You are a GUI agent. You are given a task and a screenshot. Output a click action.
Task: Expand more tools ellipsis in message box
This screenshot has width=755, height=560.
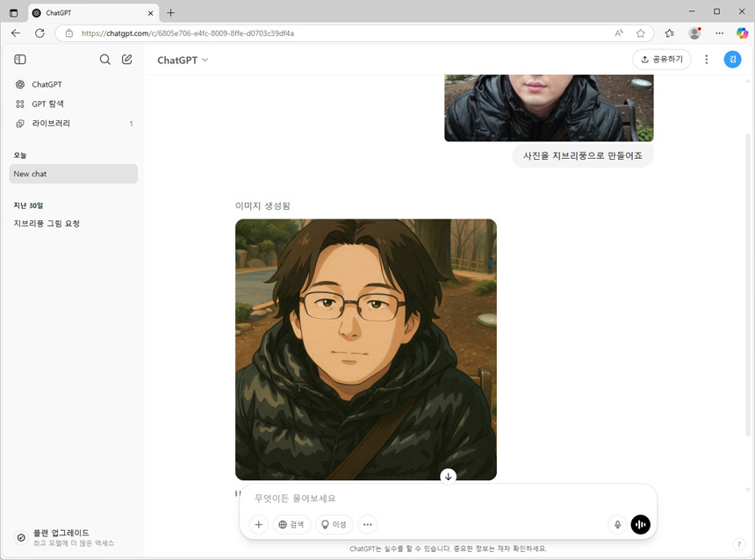click(368, 525)
